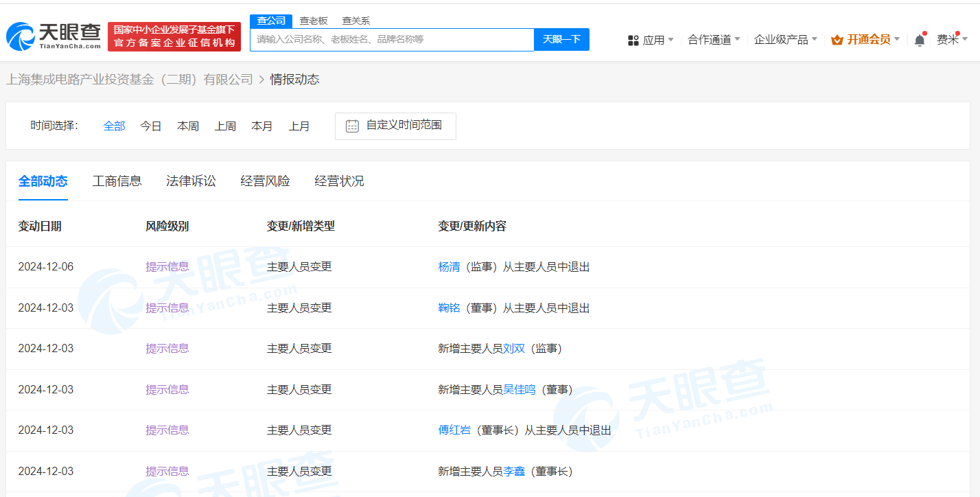Image resolution: width=980 pixels, height=497 pixels.
Task: Select the 本月 time filter
Action: (262, 126)
